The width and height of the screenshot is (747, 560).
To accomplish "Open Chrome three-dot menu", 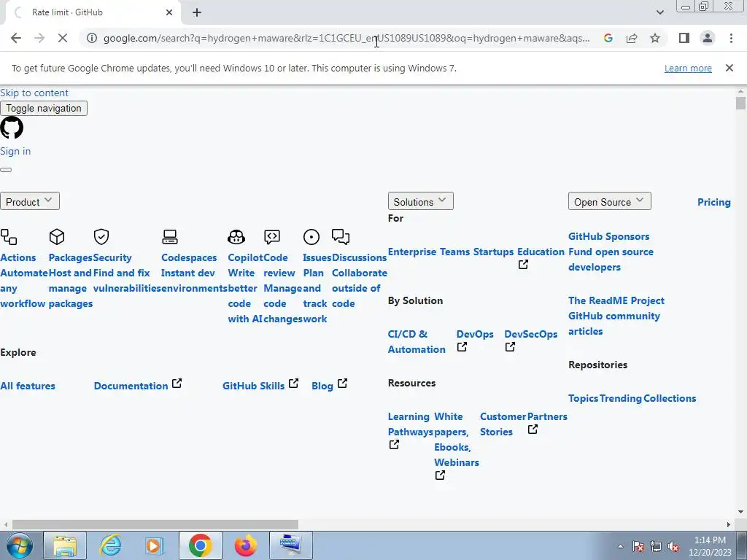I will 731,38.
